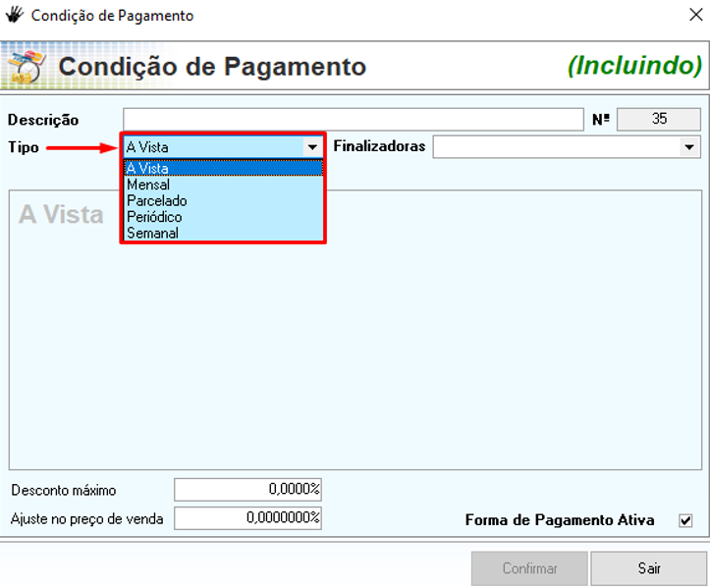Click the green (Incluindo) status label
710x588 pixels.
pyautogui.click(x=634, y=66)
